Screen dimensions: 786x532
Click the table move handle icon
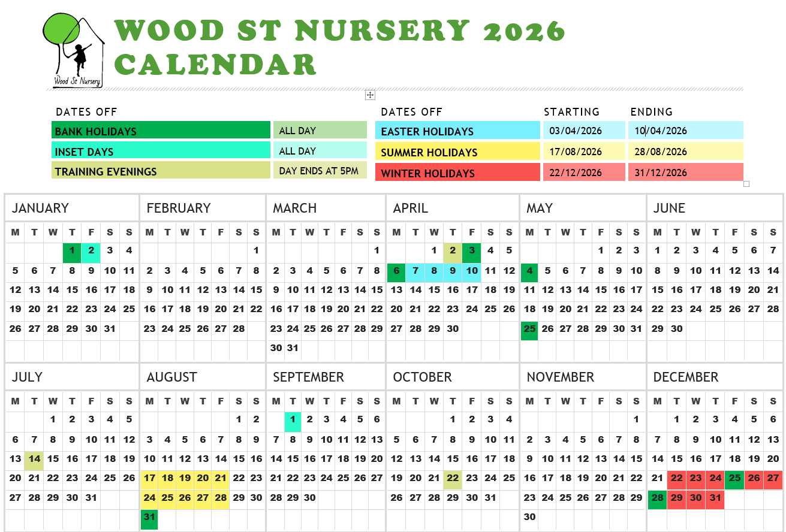click(x=370, y=95)
